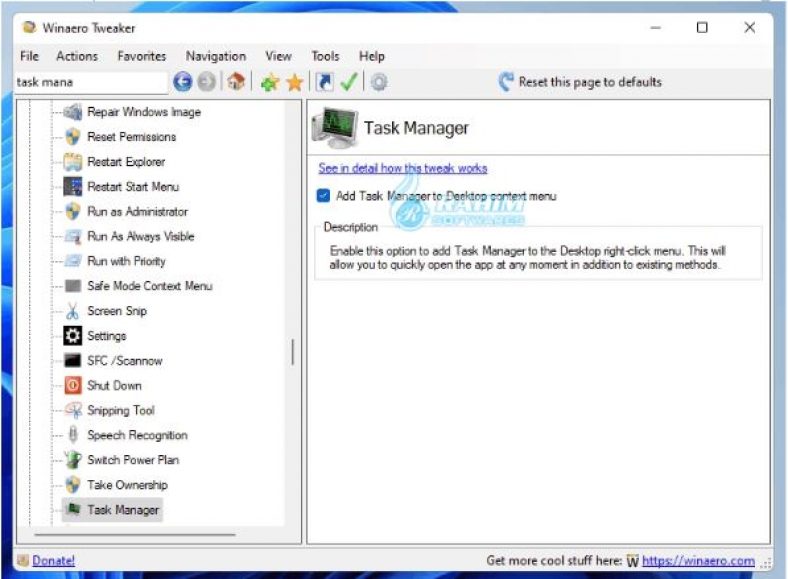Click the Screen Snip scissors icon
Screen dimensions: 788x579
coord(73,311)
